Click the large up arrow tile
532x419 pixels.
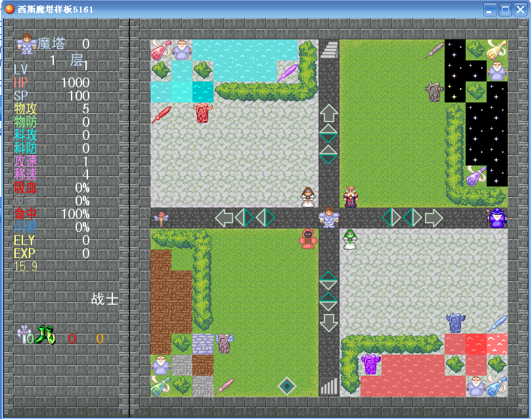coord(329,113)
